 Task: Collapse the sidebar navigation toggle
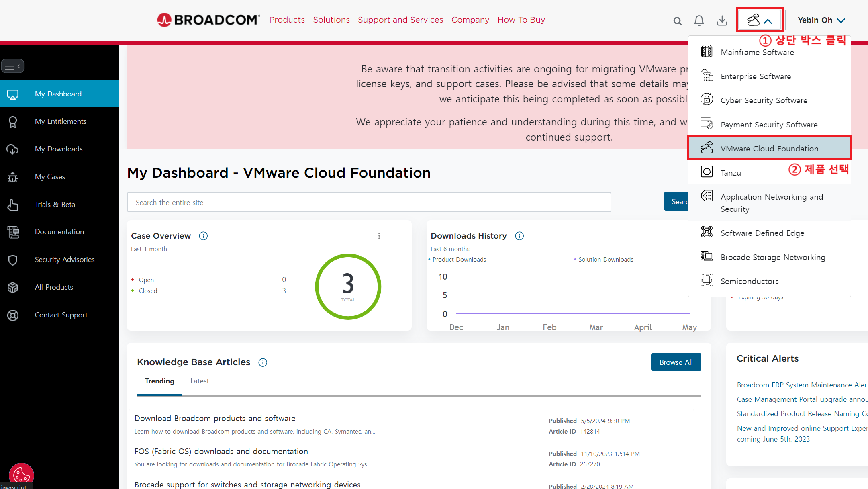tap(13, 66)
